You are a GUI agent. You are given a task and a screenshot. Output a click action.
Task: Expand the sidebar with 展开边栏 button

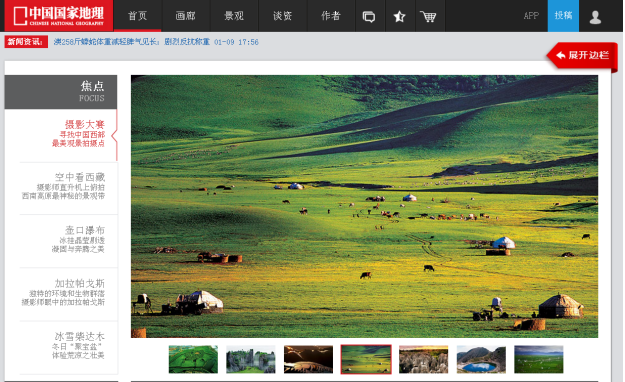(582, 56)
